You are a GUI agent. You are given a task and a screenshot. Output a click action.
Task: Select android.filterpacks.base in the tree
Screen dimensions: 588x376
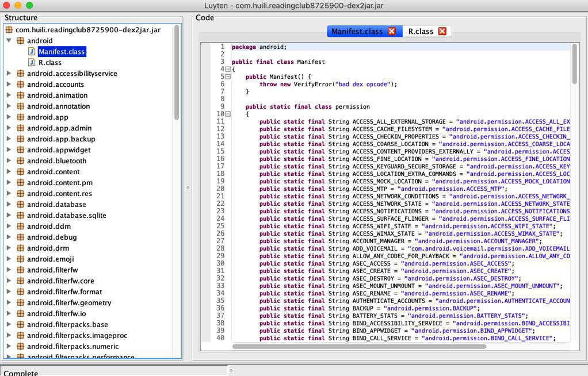67,324
